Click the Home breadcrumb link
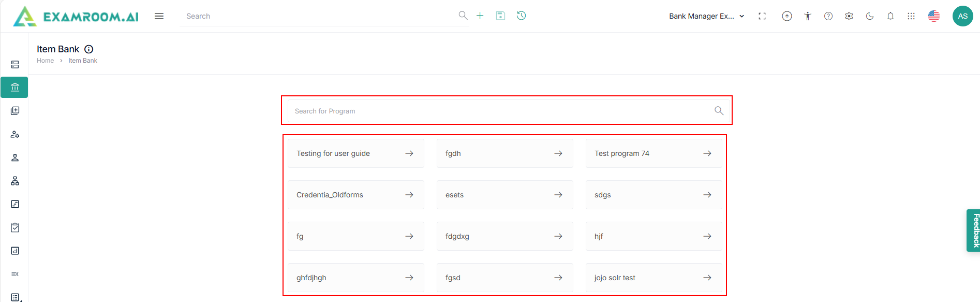Image resolution: width=980 pixels, height=302 pixels. click(45, 61)
